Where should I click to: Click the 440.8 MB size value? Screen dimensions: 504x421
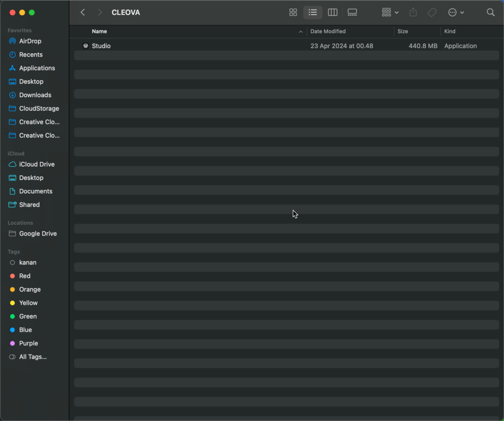[423, 46]
